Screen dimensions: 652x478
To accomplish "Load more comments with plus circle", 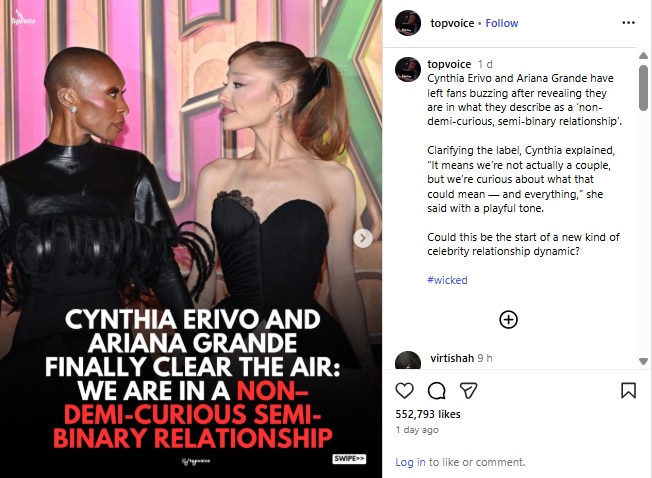I will click(508, 320).
